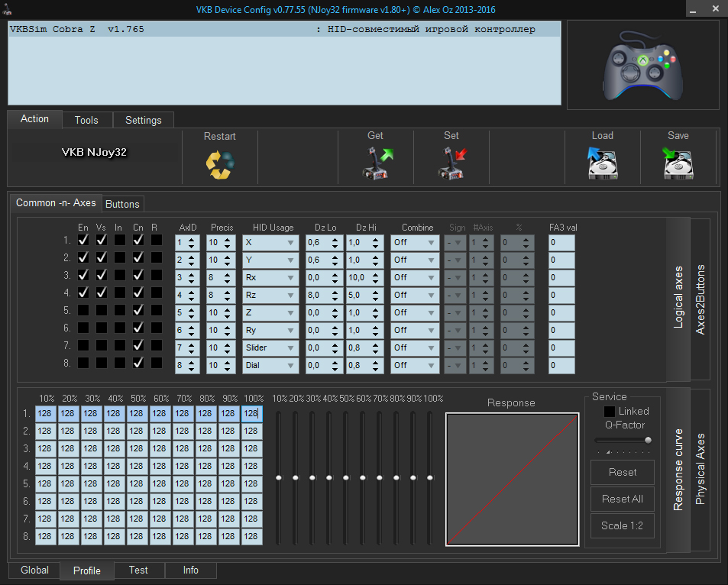
Task: Click the Set joystick icon
Action: [x=451, y=163]
